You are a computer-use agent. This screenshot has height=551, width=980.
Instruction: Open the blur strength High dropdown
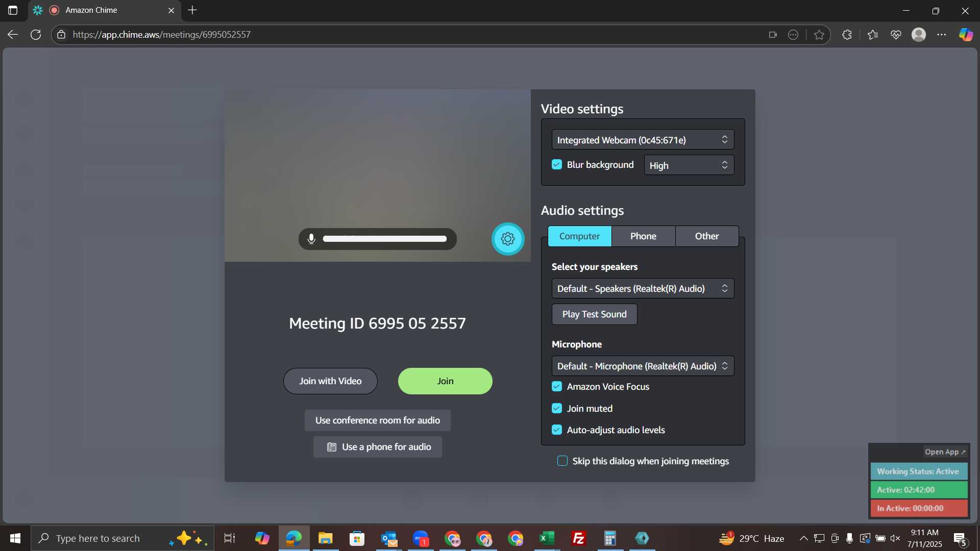pyautogui.click(x=689, y=165)
